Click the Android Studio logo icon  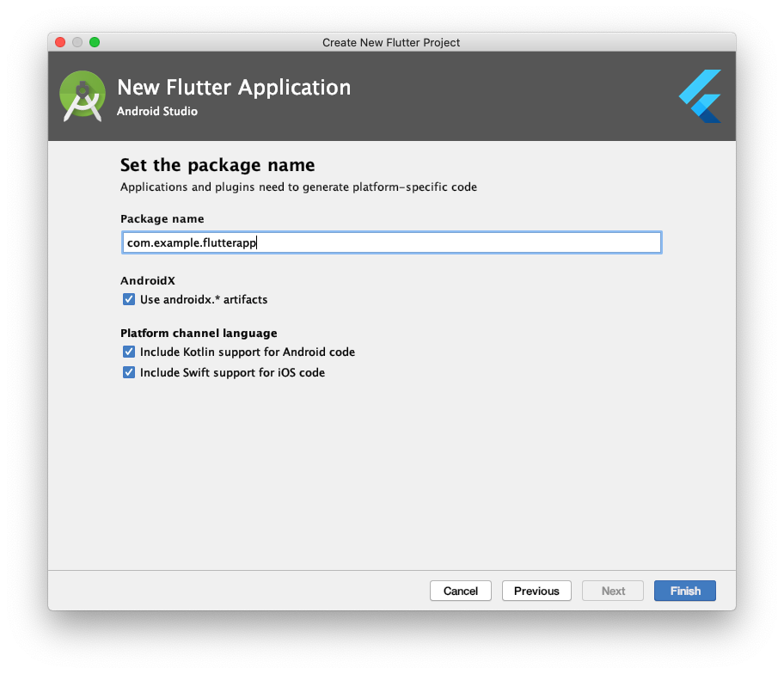coord(83,96)
